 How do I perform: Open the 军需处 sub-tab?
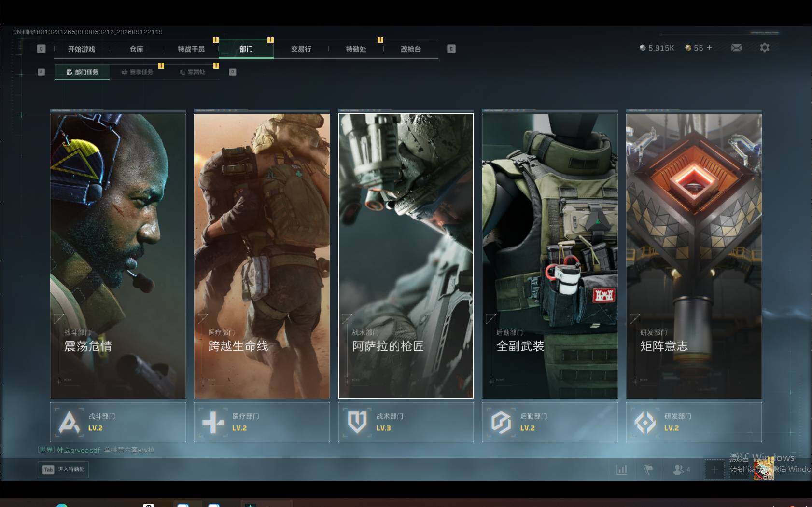click(x=192, y=72)
